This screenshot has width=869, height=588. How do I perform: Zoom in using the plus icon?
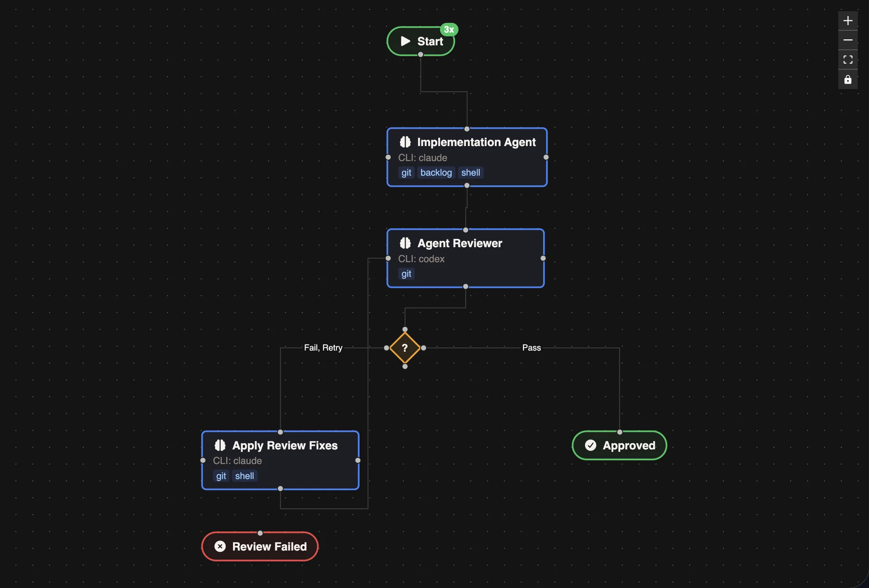click(x=847, y=20)
